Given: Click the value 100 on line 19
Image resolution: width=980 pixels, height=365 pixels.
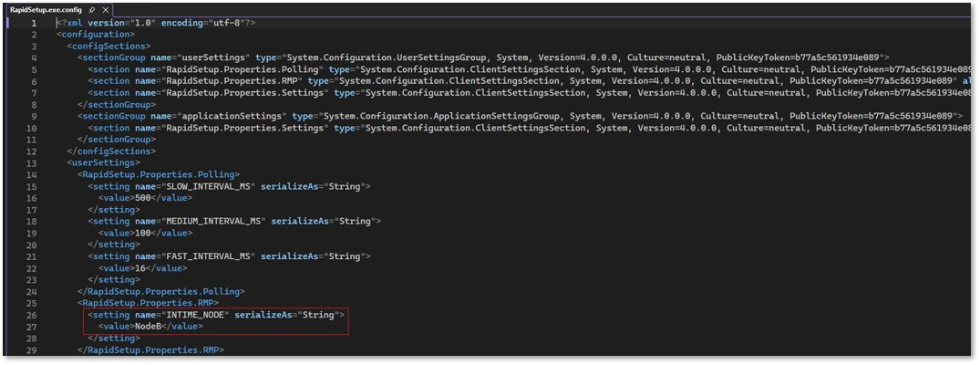Looking at the screenshot, I should click(142, 233).
